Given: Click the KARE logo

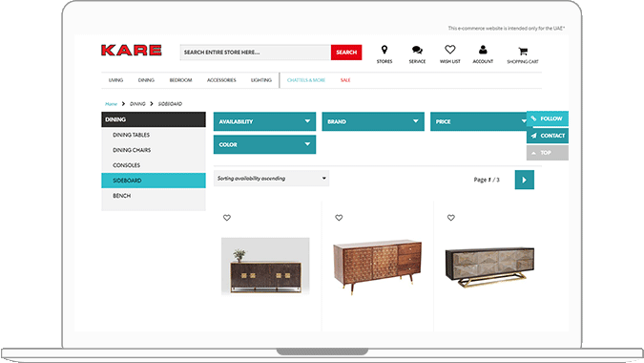Looking at the screenshot, I should tap(132, 51).
